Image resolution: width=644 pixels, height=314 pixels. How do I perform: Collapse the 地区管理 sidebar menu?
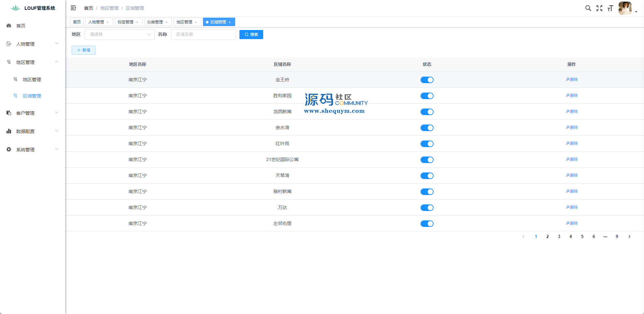click(x=33, y=62)
